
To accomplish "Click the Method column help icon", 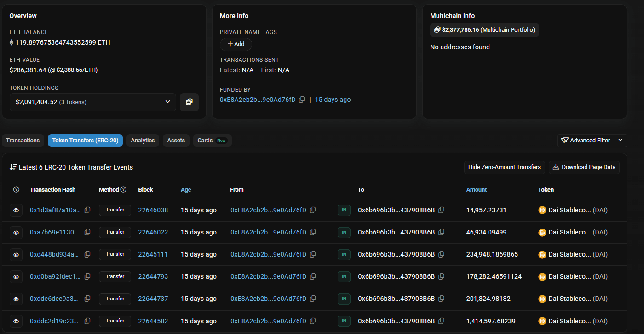I will pyautogui.click(x=123, y=189).
